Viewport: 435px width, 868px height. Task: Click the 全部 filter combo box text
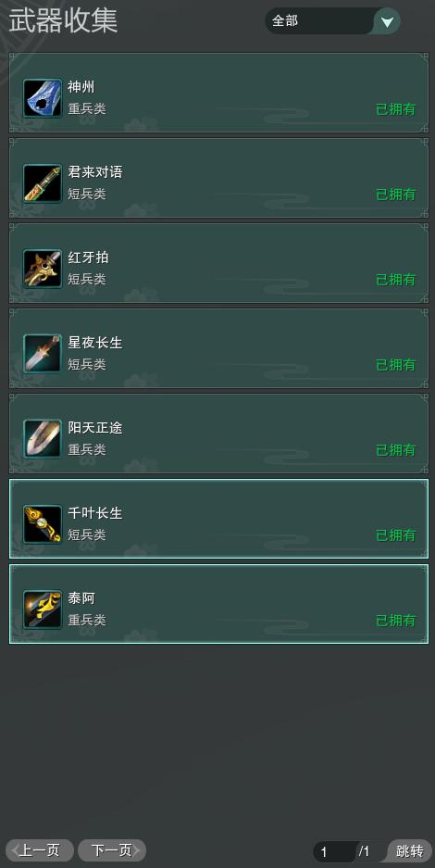coord(285,21)
